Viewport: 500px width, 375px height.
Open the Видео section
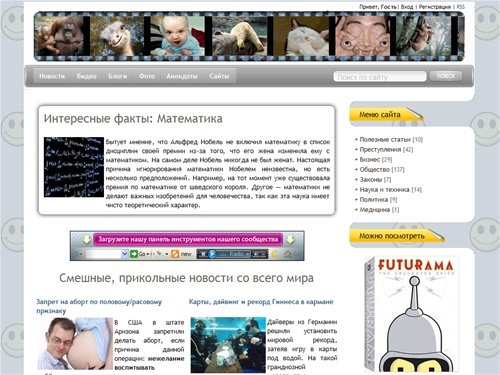coord(87,76)
